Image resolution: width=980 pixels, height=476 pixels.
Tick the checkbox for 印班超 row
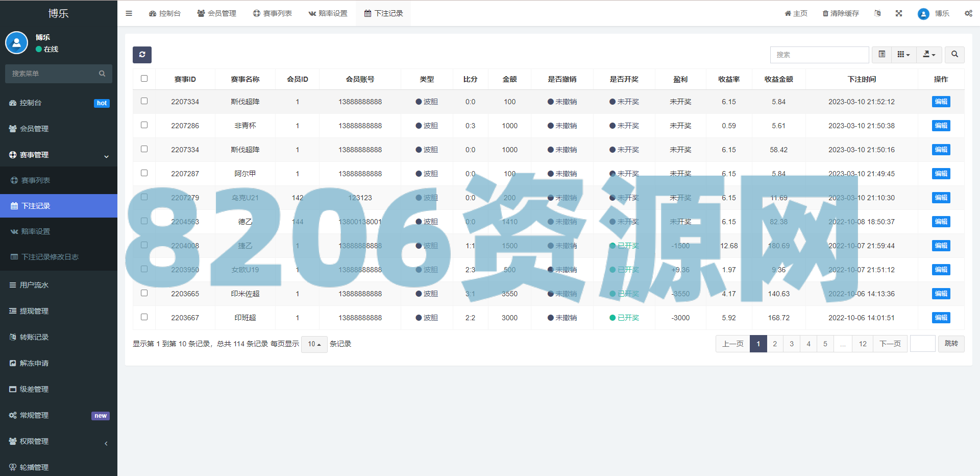(144, 317)
